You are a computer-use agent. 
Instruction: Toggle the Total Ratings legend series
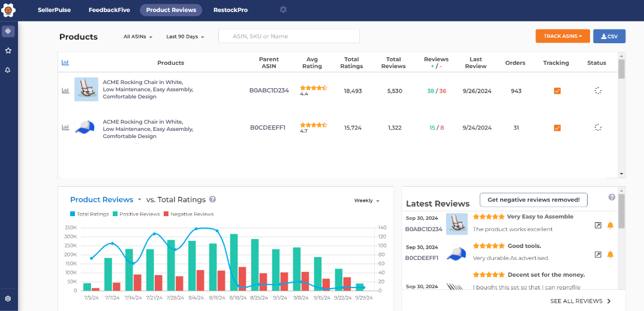[89, 214]
